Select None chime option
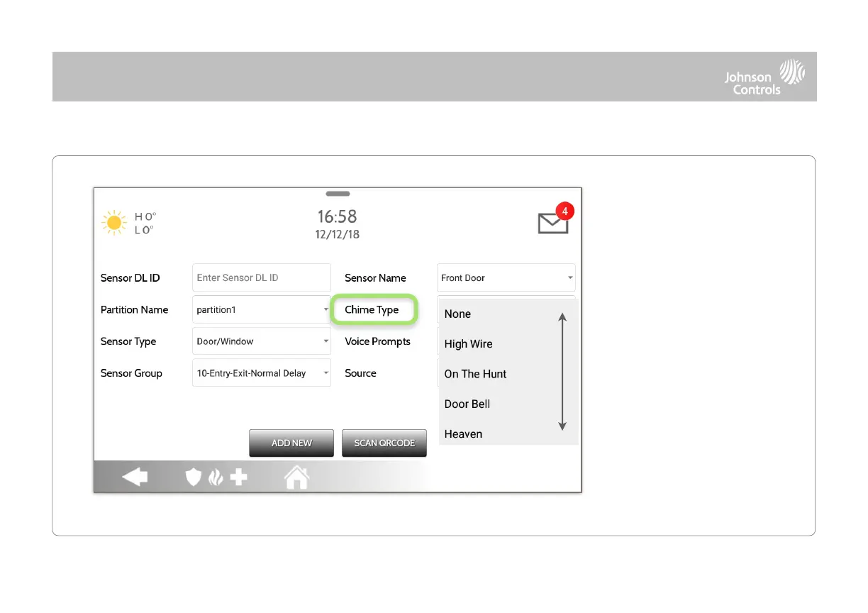This screenshot has width=868, height=613. pyautogui.click(x=458, y=314)
